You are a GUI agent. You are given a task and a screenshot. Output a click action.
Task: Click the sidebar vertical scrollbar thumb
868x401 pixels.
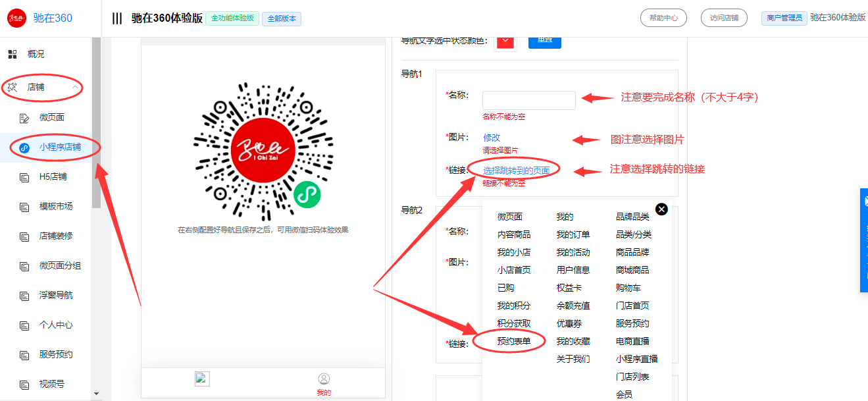(x=97, y=122)
